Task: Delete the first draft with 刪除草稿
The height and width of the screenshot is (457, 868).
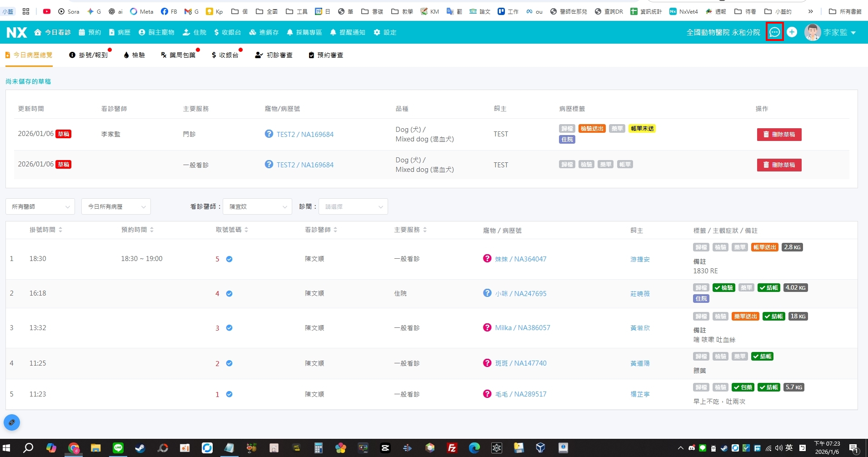Action: point(779,135)
